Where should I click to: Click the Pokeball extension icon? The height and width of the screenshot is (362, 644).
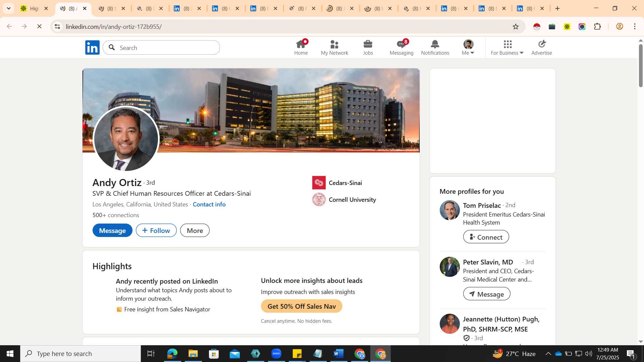(x=537, y=26)
